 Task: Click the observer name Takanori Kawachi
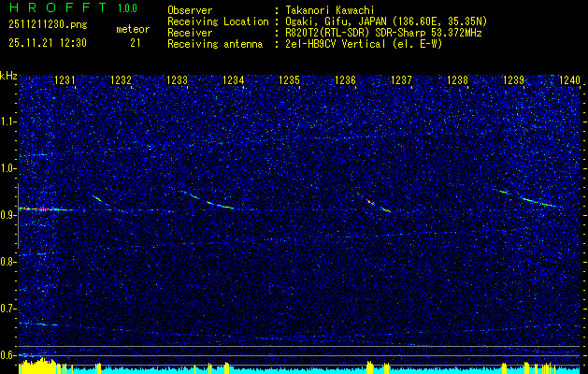[x=330, y=10]
